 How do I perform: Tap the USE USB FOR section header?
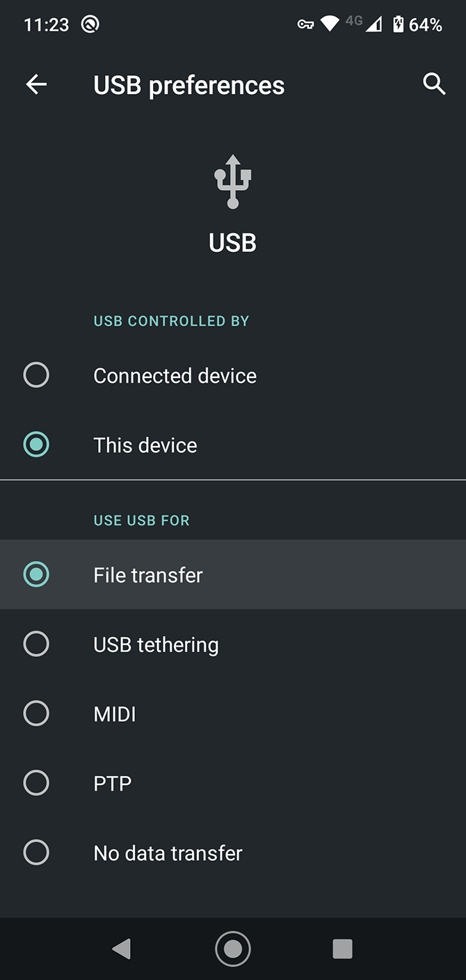click(141, 520)
